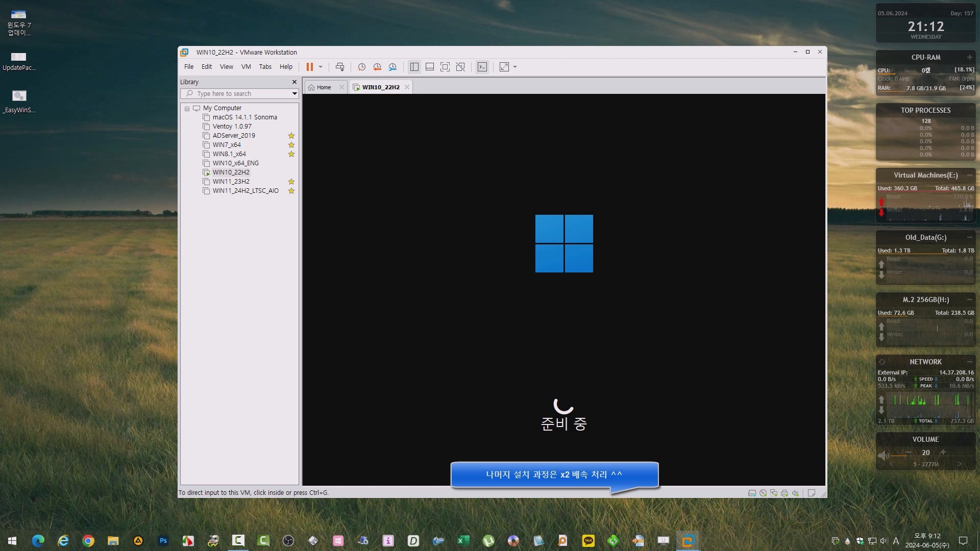This screenshot has height=551, width=980.
Task: Toggle the library sidebar visibility
Action: pos(414,67)
